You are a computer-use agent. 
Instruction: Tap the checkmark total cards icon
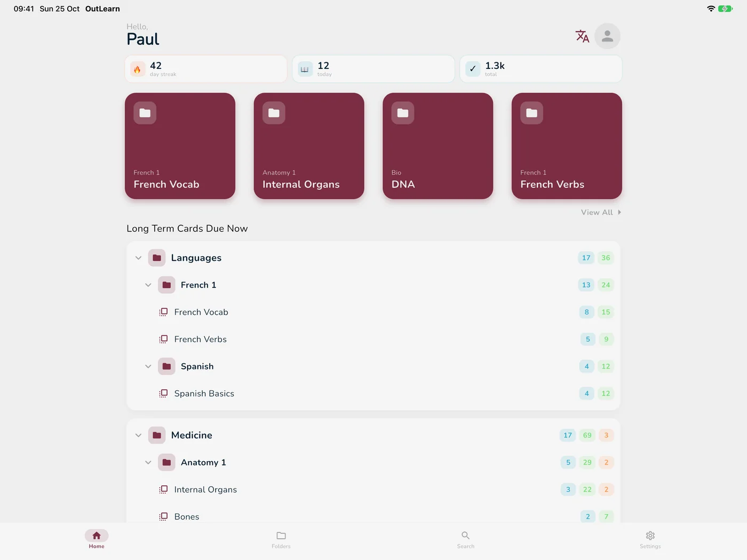coord(473,69)
